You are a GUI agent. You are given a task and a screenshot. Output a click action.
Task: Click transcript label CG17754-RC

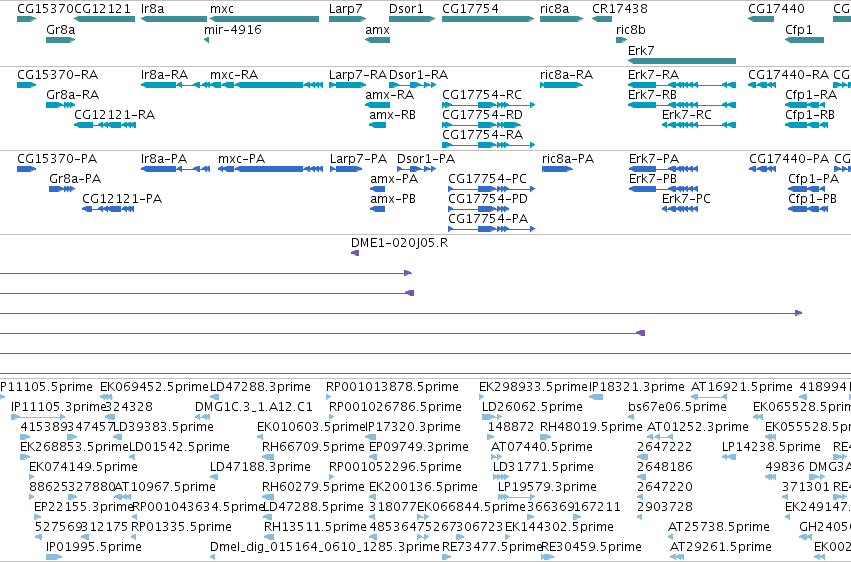coord(482,95)
